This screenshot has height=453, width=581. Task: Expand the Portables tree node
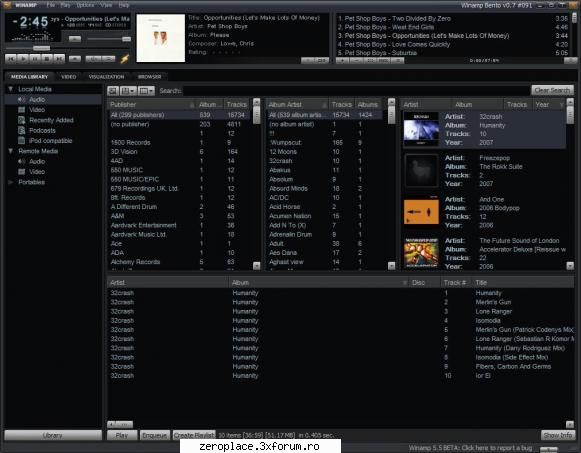[x=11, y=182]
